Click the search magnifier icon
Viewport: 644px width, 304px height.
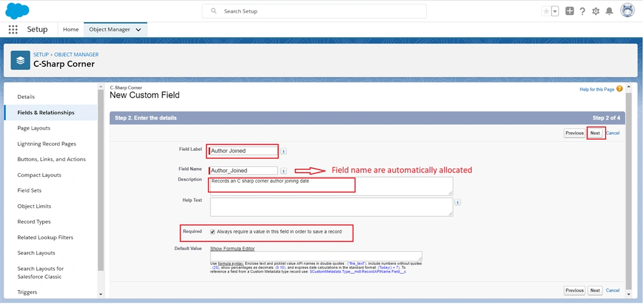(x=214, y=11)
